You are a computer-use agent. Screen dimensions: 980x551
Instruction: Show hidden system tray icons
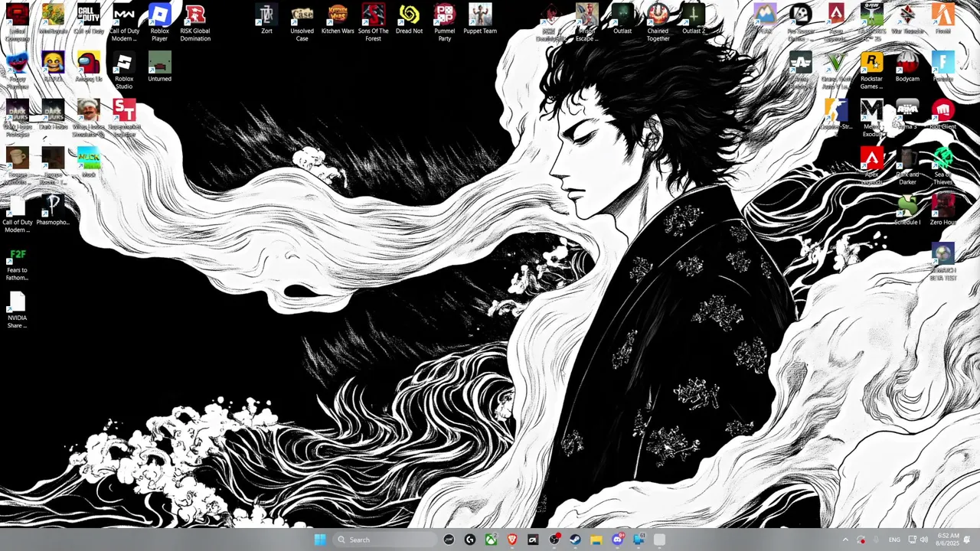[845, 540]
